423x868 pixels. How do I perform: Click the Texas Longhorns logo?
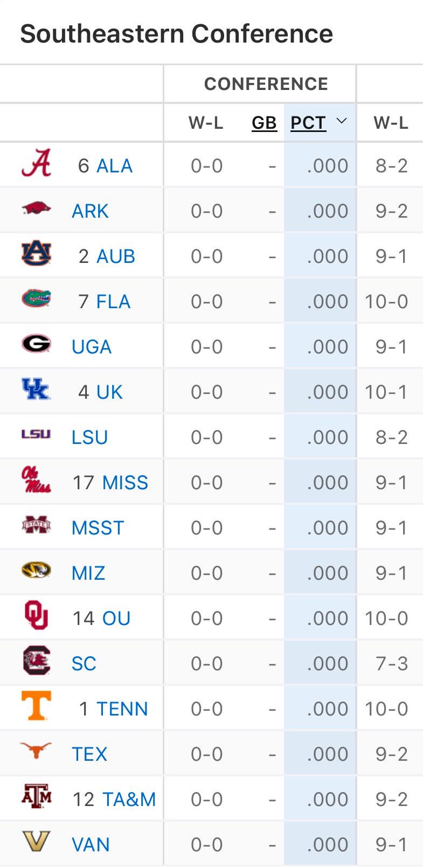[36, 750]
